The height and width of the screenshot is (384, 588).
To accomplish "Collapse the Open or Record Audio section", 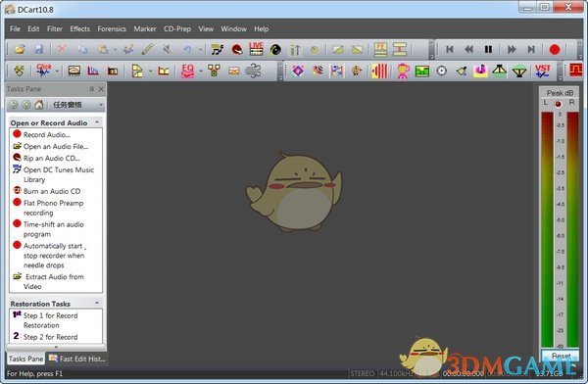I will pyautogui.click(x=97, y=122).
